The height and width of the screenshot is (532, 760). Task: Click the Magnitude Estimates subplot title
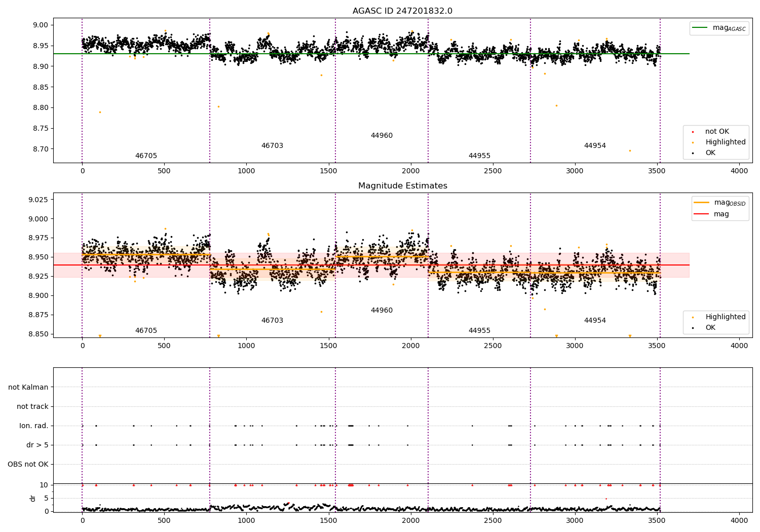point(402,186)
